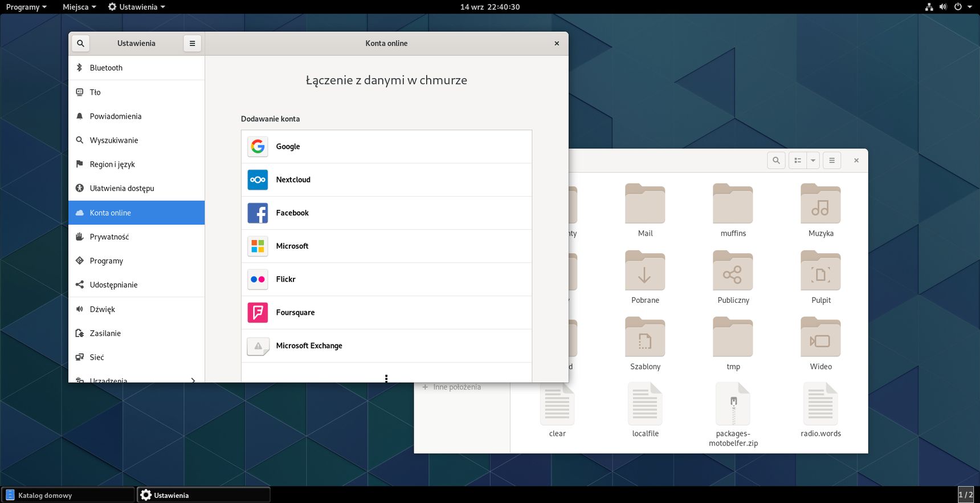The width and height of the screenshot is (980, 503).
Task: Click the volume icon in system tray
Action: point(943,7)
